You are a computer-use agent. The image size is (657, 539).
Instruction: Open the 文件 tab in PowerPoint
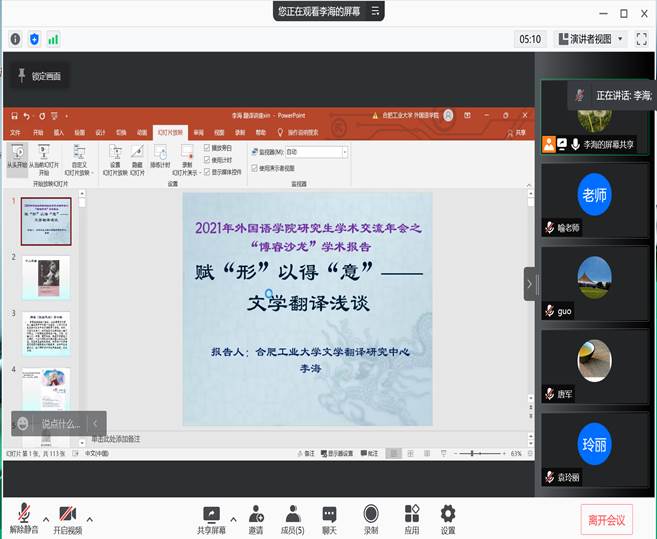(x=15, y=131)
